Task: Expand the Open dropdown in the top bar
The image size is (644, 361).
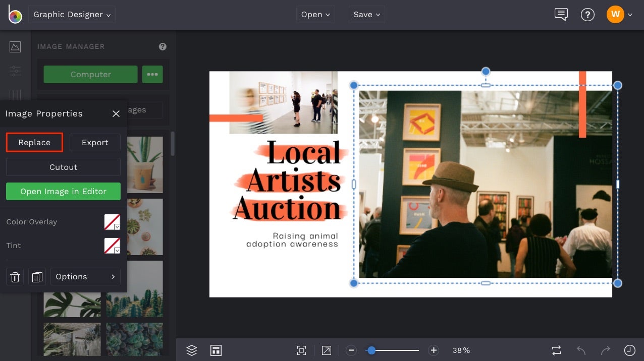Action: [315, 14]
